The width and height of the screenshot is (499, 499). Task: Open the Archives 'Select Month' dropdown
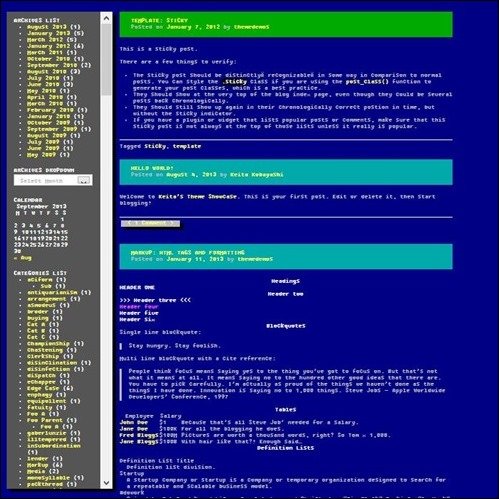(53, 180)
